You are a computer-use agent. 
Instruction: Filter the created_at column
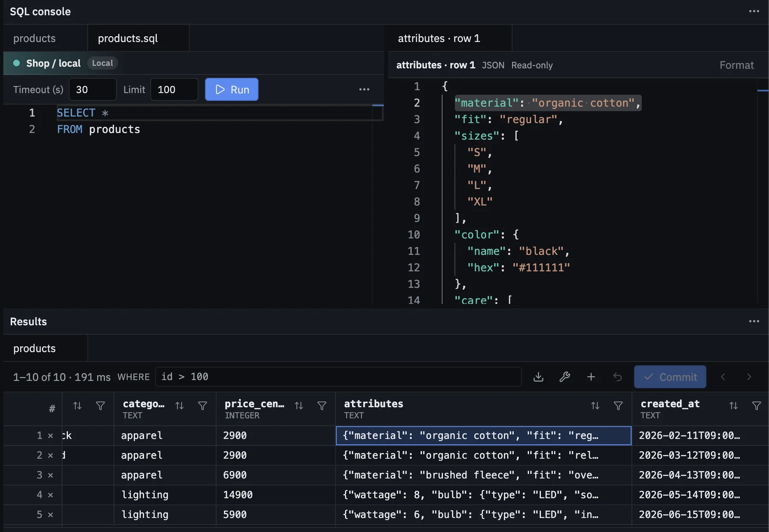756,406
